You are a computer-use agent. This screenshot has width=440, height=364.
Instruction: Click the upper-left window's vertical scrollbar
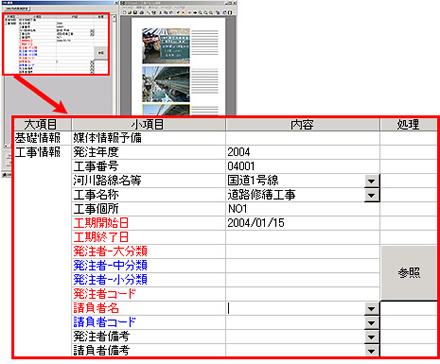coord(114,45)
